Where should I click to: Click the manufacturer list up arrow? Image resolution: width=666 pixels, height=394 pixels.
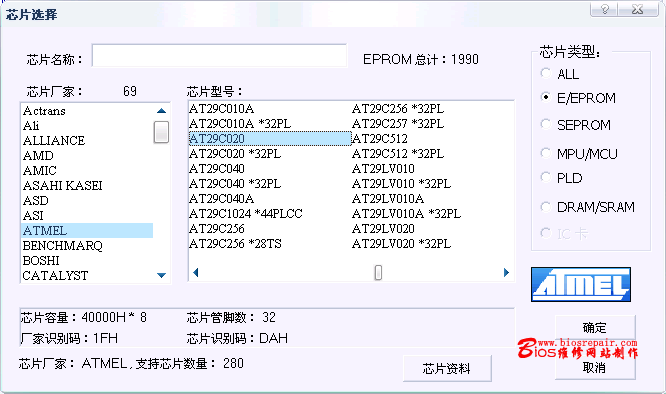[161, 111]
